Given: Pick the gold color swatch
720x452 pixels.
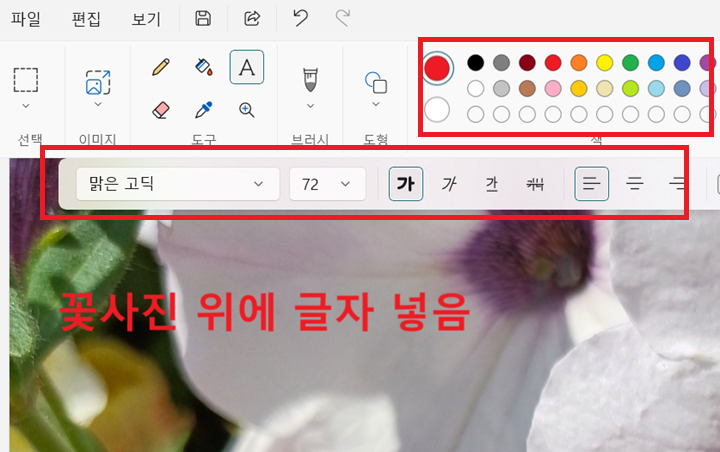Looking at the screenshot, I should pyautogui.click(x=579, y=89).
